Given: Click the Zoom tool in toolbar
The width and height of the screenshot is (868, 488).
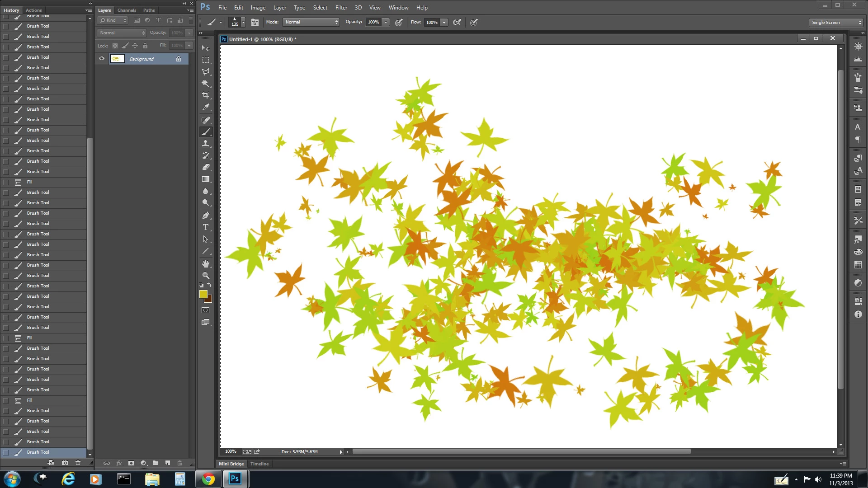Looking at the screenshot, I should [206, 276].
